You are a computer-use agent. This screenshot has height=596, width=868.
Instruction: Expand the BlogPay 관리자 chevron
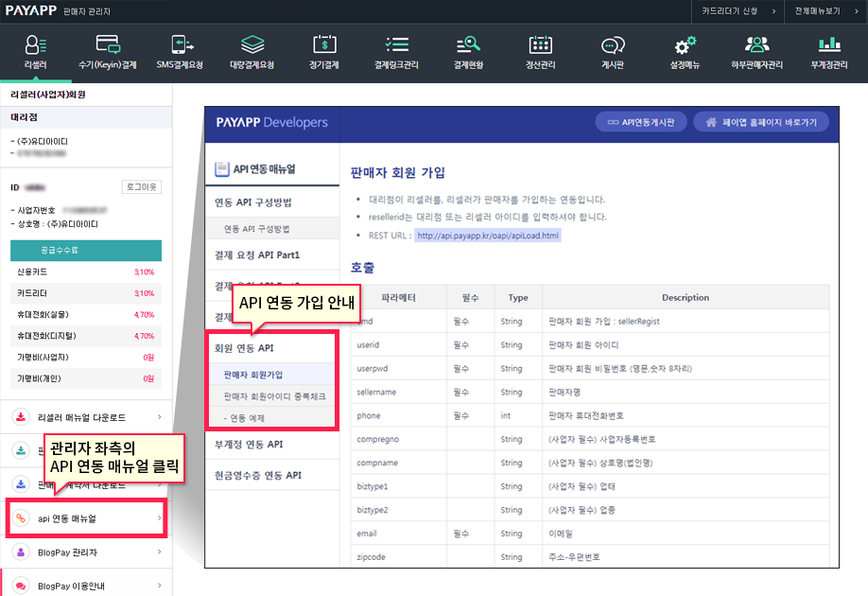[x=160, y=552]
